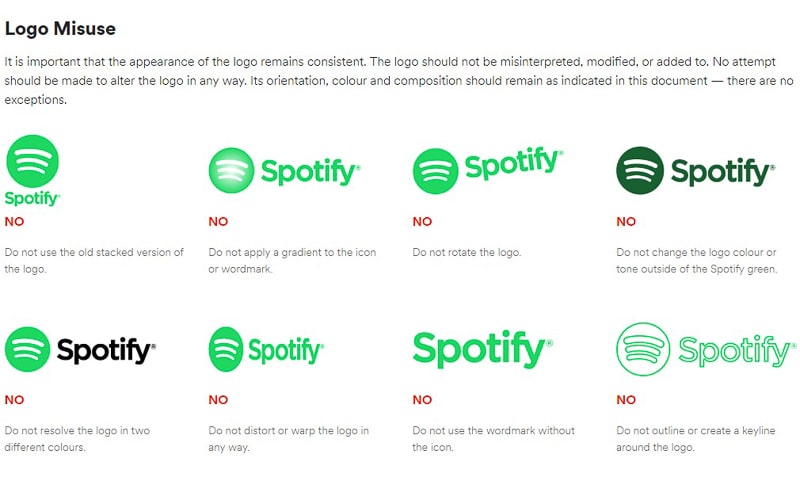Screen dimensions: 800x481
Task: Click "Do not rotate the logo" caption
Action: click(x=467, y=253)
